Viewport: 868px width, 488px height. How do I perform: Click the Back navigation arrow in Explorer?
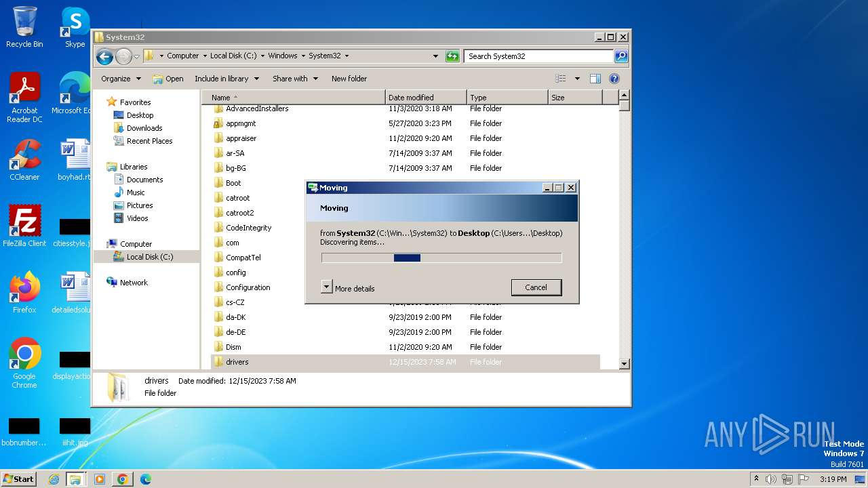click(104, 56)
